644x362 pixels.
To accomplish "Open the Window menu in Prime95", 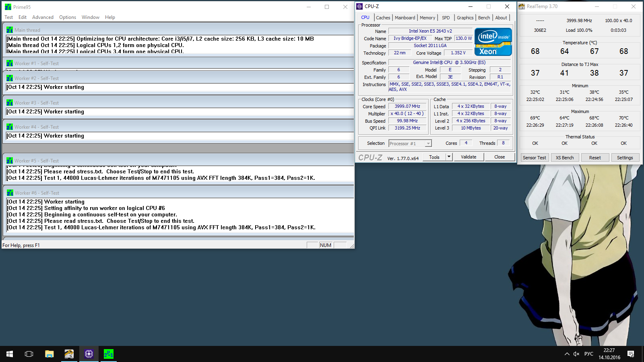I will tap(91, 17).
